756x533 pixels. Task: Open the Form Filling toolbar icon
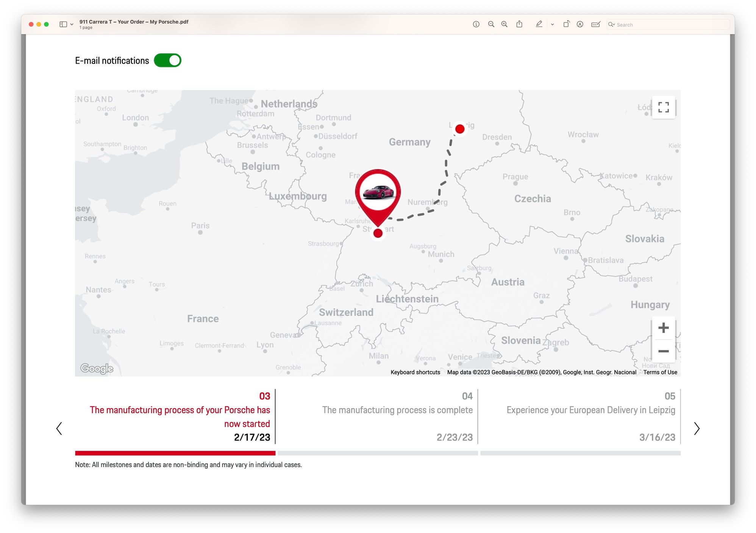point(595,24)
